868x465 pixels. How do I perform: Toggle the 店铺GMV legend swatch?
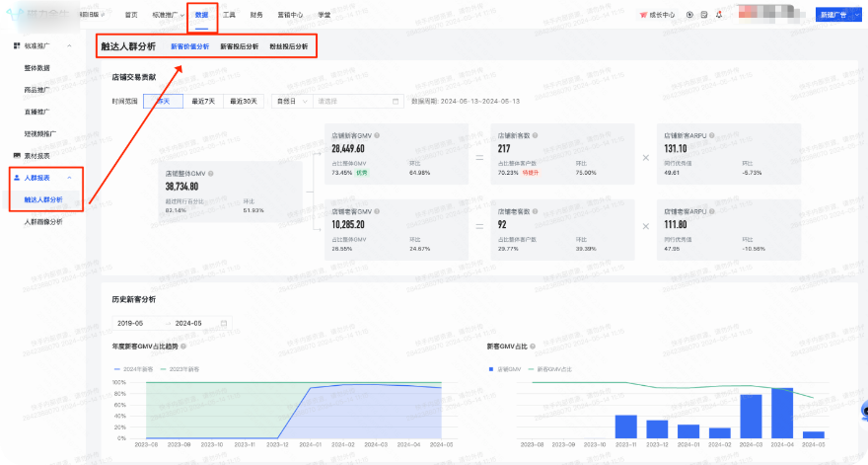pos(490,368)
